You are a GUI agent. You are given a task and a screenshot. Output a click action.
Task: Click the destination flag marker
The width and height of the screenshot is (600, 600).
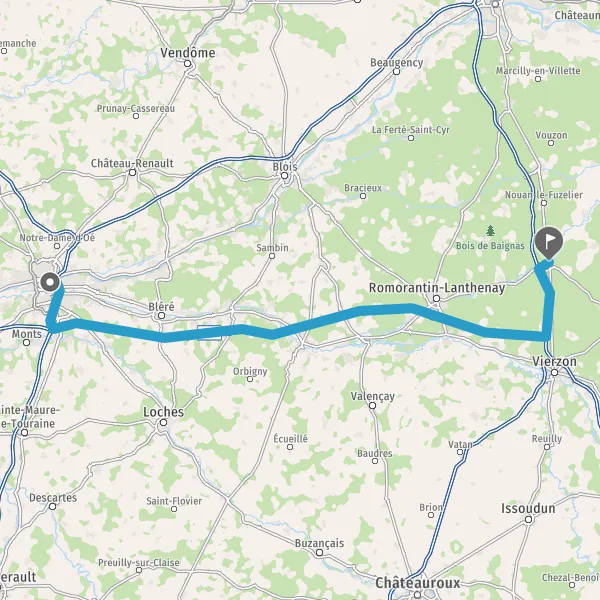tap(549, 243)
